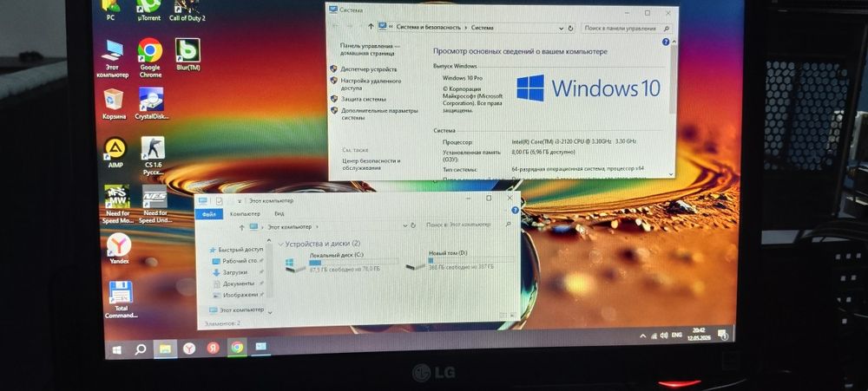Screen dimensions: 868x391
Task: Open red Яндекс taskbar icon
Action: pos(214,348)
